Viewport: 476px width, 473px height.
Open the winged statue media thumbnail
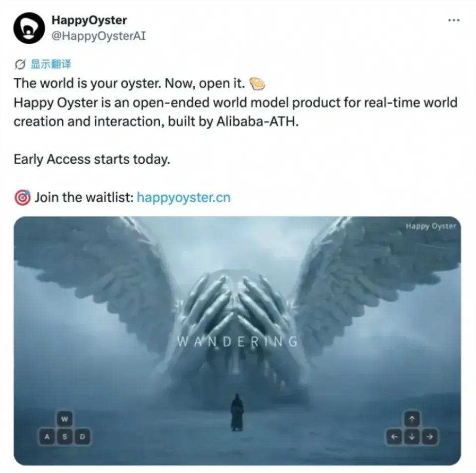pyautogui.click(x=237, y=341)
